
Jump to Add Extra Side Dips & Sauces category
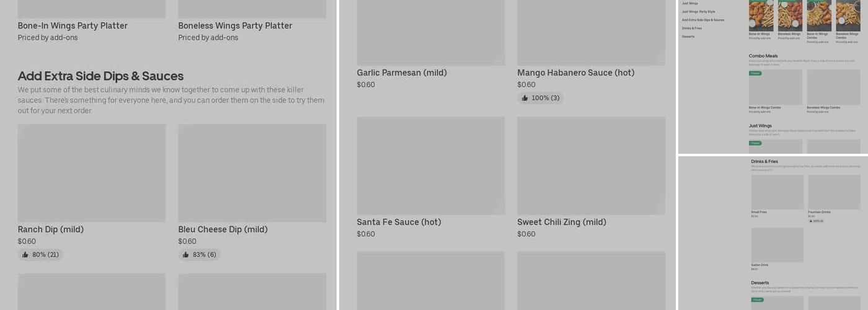tap(703, 20)
